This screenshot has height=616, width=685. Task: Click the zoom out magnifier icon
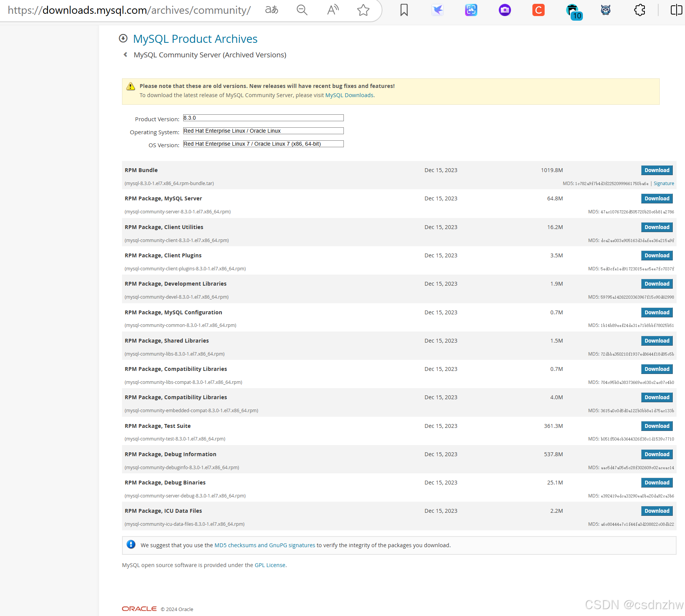[x=302, y=10]
